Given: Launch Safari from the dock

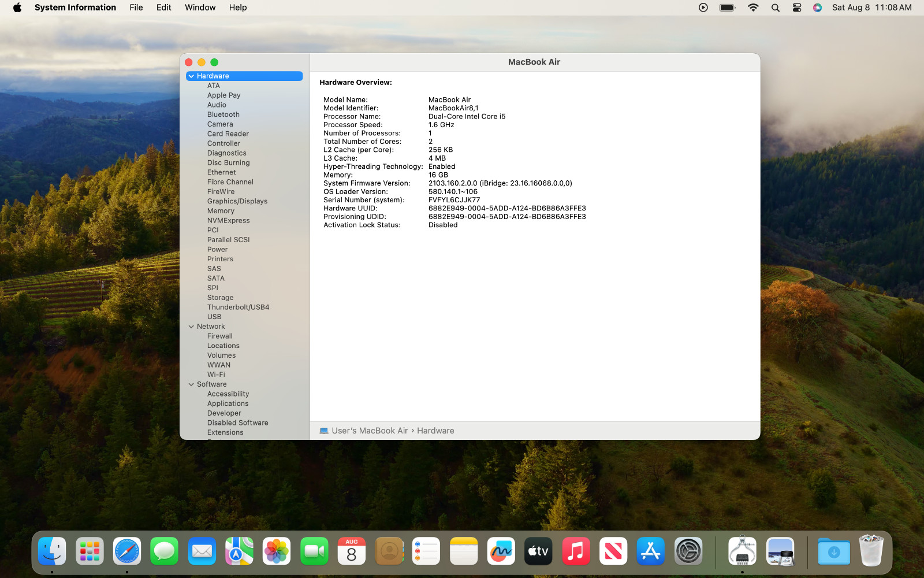Looking at the screenshot, I should [127, 551].
